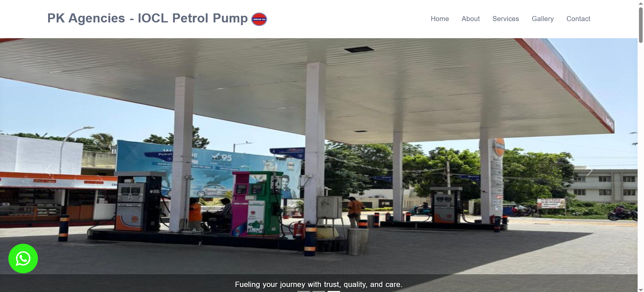
Task: Click the scrollbar down arrow
Action: 641,289
